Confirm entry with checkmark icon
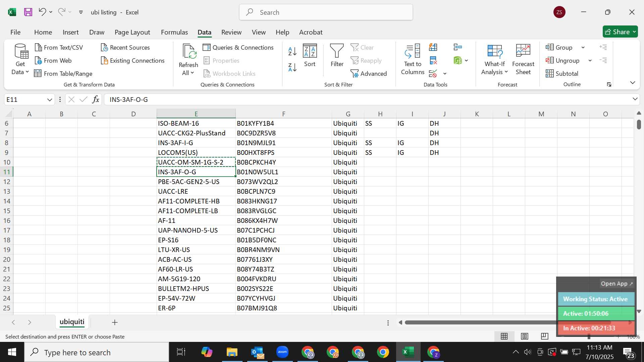 coord(84,100)
